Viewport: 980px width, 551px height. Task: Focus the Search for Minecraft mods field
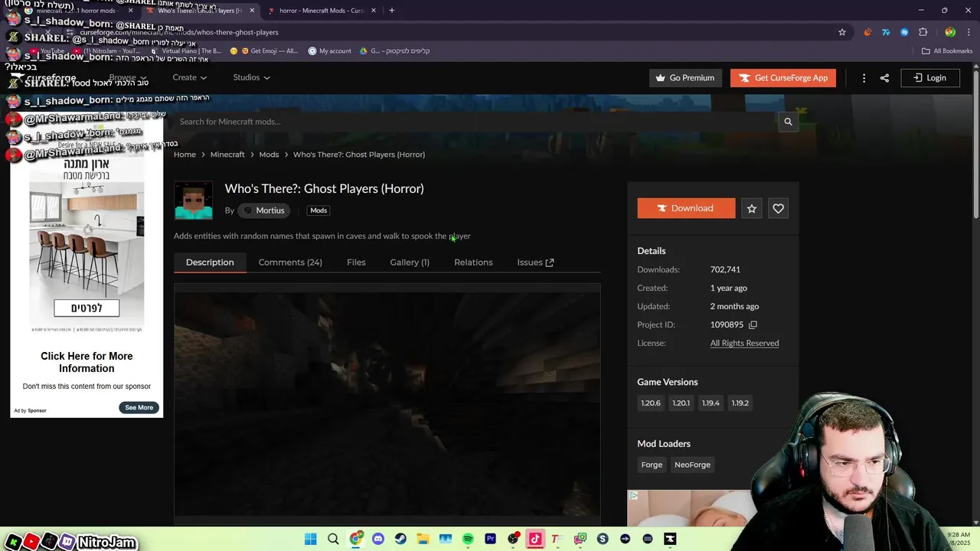pyautogui.click(x=475, y=122)
